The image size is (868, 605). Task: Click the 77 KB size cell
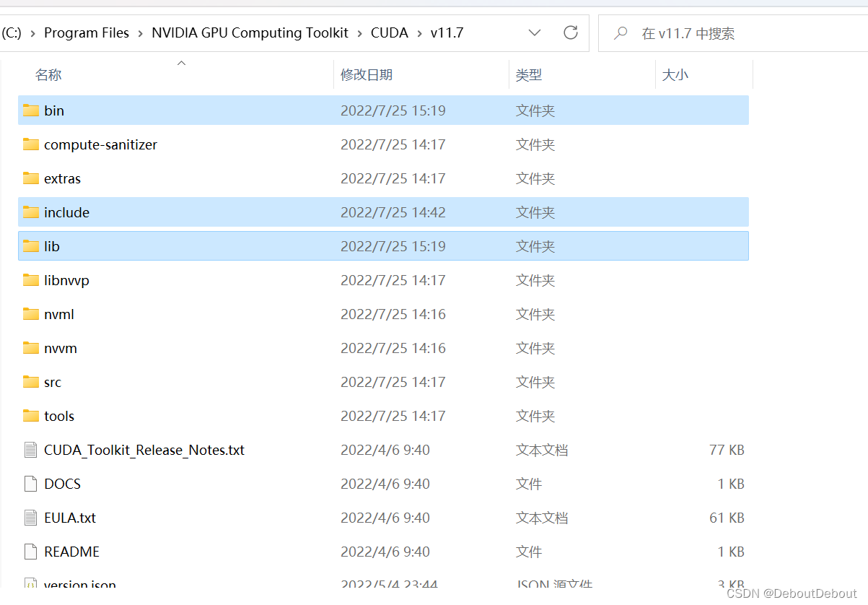click(x=727, y=450)
